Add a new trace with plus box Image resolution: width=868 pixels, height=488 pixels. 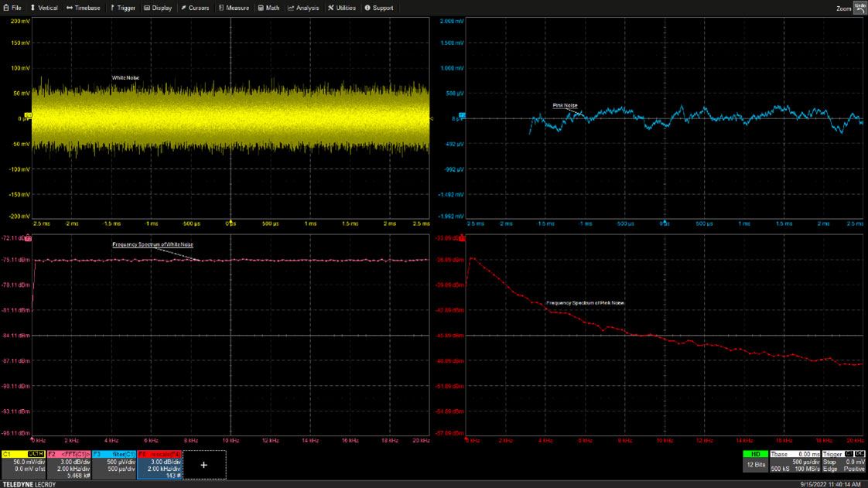204,465
